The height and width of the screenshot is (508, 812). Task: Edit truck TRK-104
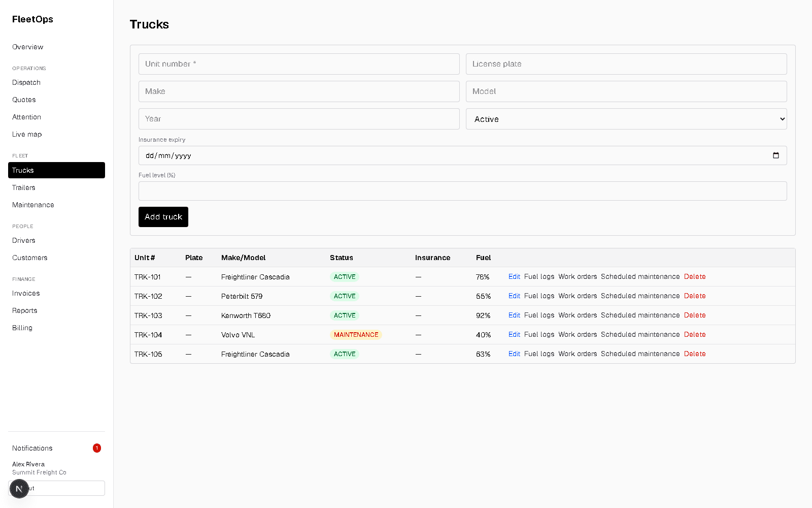514,334
